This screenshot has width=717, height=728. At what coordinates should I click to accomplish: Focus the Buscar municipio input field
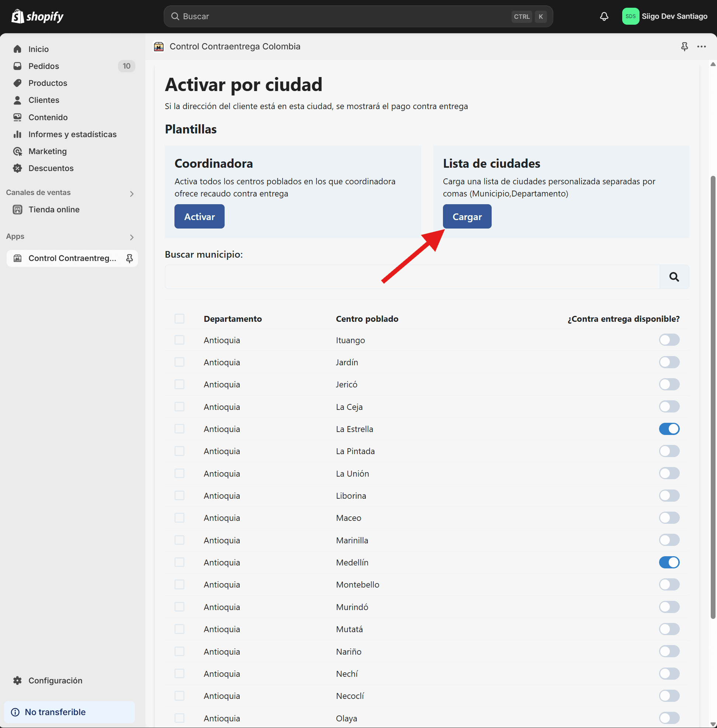412,277
